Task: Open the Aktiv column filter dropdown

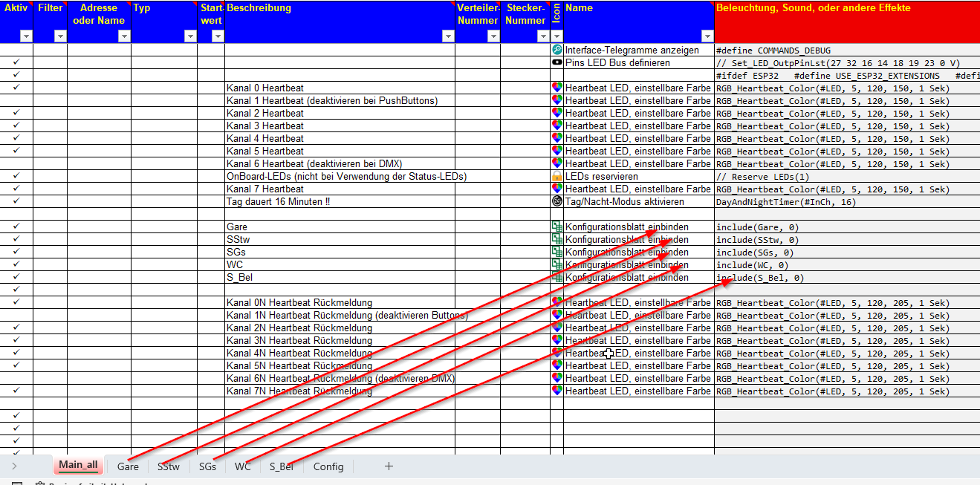Action: coord(26,36)
